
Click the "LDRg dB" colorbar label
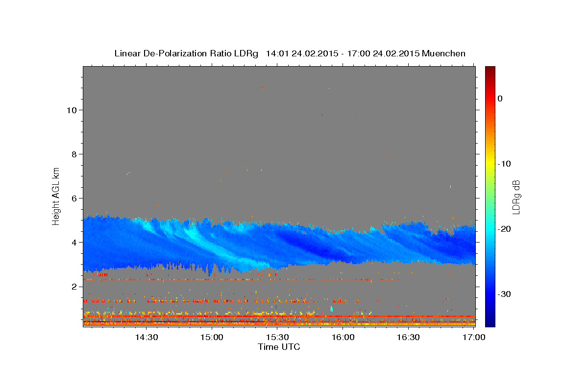tap(516, 196)
